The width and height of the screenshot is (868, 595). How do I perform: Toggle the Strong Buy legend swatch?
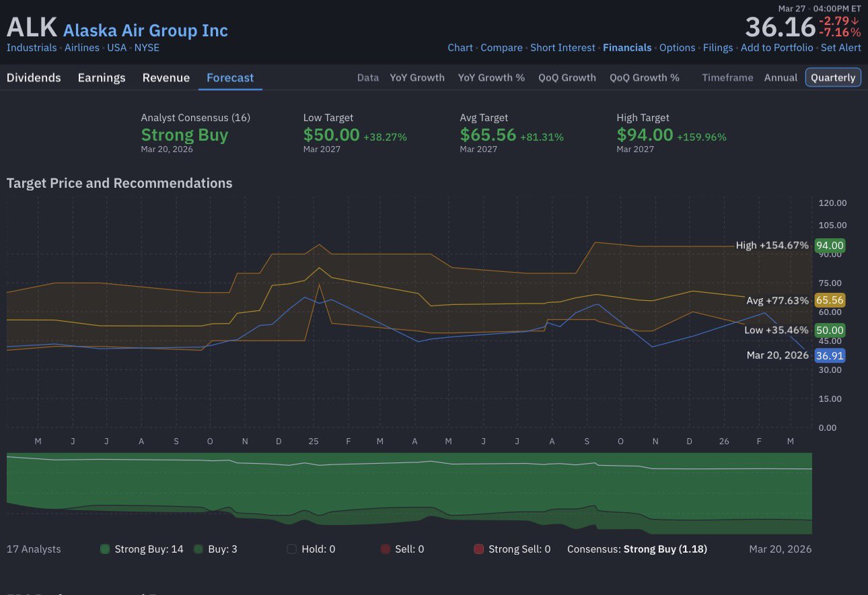pos(105,549)
